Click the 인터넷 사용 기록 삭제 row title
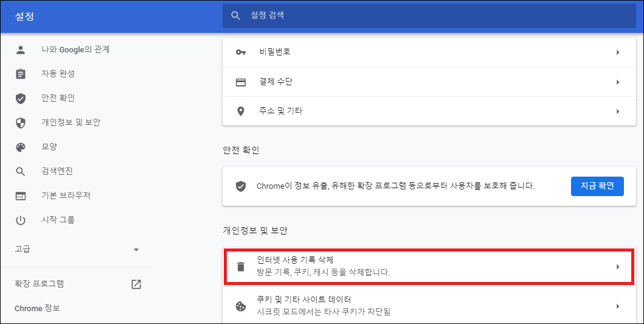Viewport: 644px width, 324px height. tap(296, 260)
